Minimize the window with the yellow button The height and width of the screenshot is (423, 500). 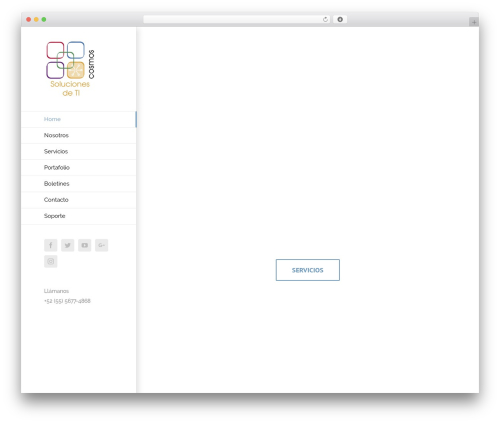(36, 19)
